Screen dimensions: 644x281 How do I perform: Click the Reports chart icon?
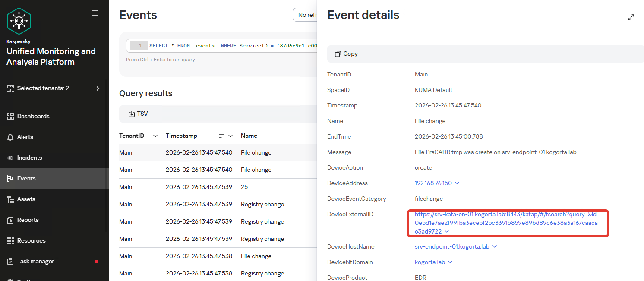(x=10, y=220)
